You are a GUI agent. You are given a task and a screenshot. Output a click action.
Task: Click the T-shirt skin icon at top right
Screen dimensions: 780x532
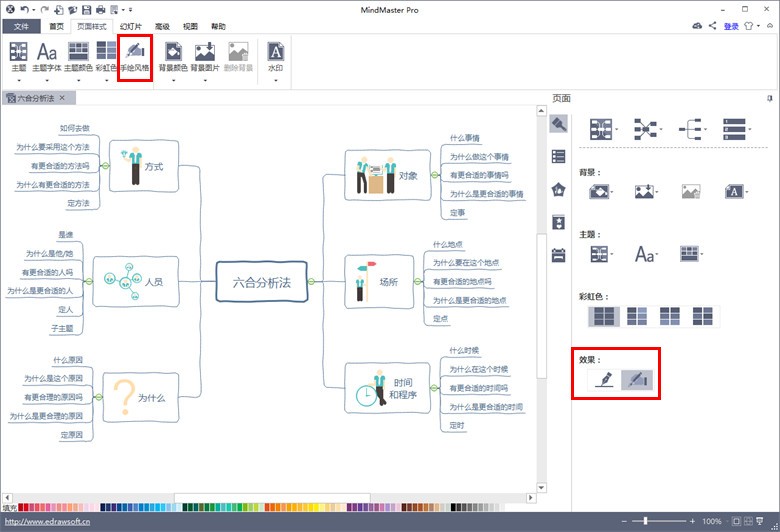(x=749, y=26)
